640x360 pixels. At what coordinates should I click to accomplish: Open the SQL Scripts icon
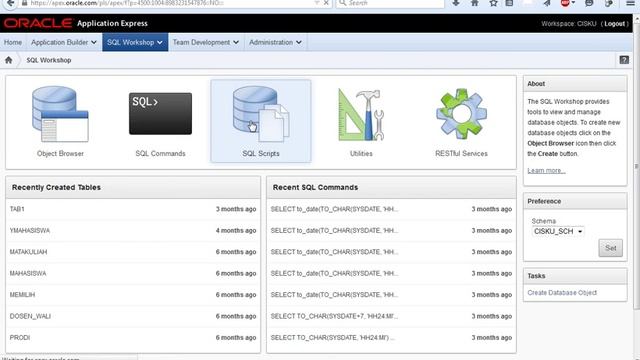[261, 114]
